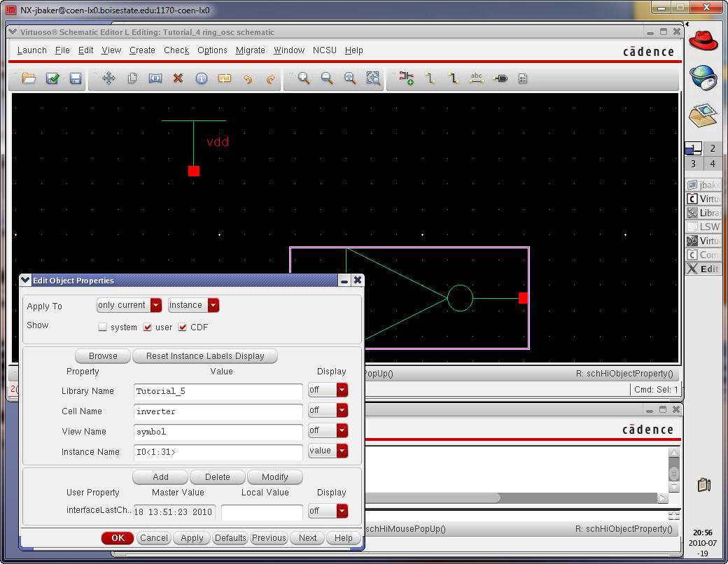728x564 pixels.
Task: Click the Undo arrow icon
Action: pyautogui.click(x=248, y=78)
